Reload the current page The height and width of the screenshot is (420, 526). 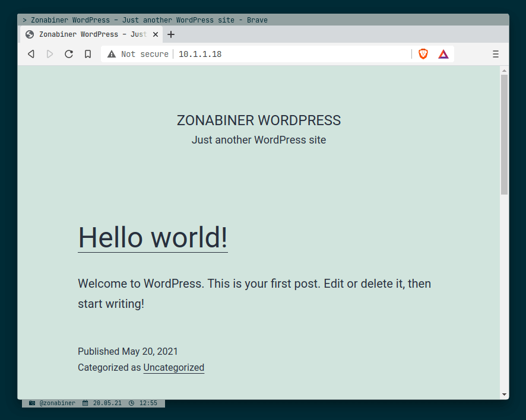[69, 54]
